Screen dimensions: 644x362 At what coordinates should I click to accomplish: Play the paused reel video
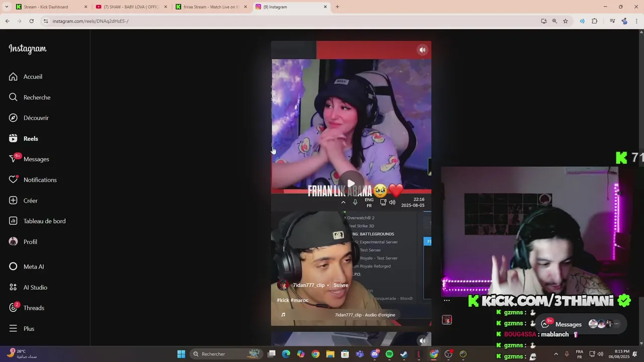click(351, 184)
